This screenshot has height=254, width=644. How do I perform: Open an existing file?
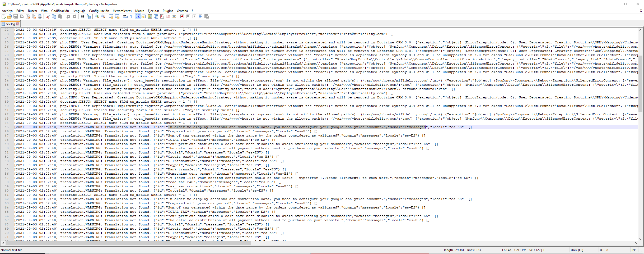pyautogui.click(x=9, y=16)
